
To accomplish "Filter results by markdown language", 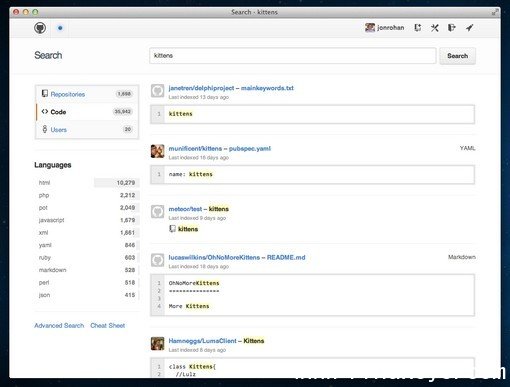I will point(87,270).
